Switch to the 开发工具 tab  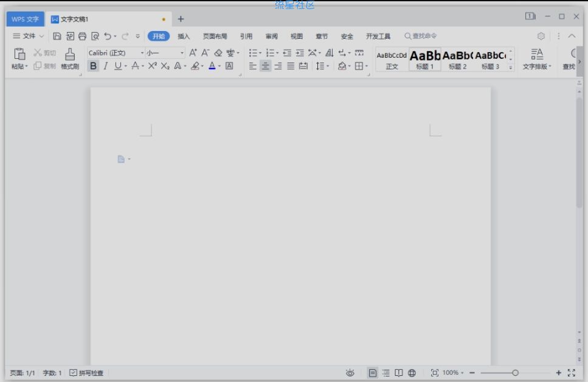tap(378, 36)
